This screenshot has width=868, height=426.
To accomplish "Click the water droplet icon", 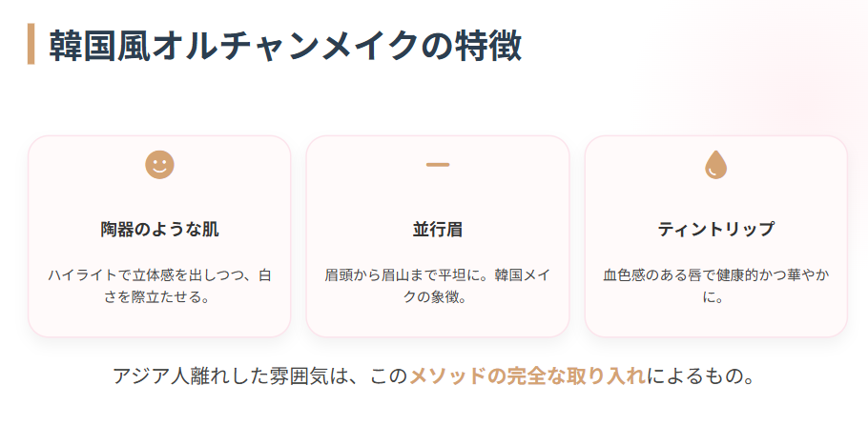I will [716, 166].
